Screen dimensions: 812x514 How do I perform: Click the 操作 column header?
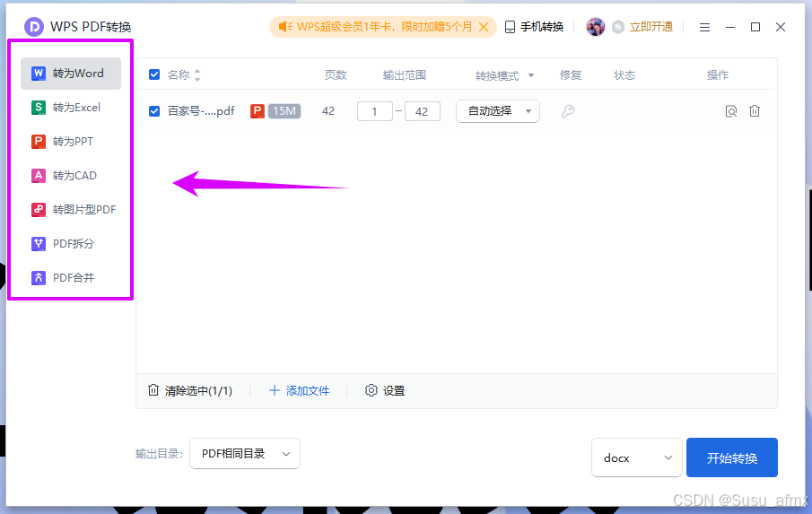(x=718, y=75)
